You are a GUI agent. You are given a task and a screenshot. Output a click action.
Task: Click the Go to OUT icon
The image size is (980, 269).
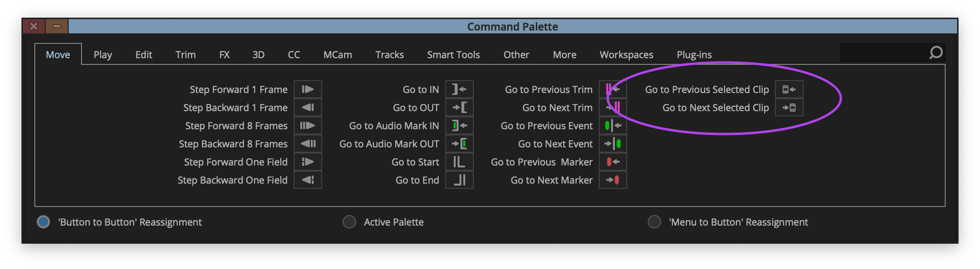point(459,107)
